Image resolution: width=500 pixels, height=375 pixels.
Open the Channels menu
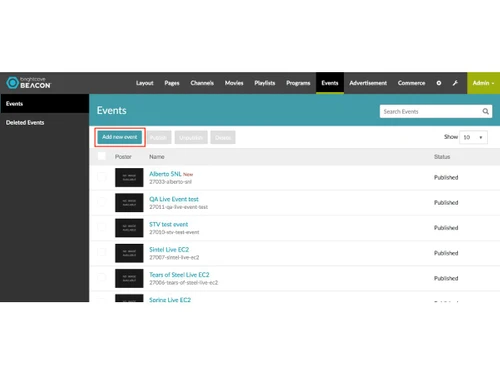[202, 83]
